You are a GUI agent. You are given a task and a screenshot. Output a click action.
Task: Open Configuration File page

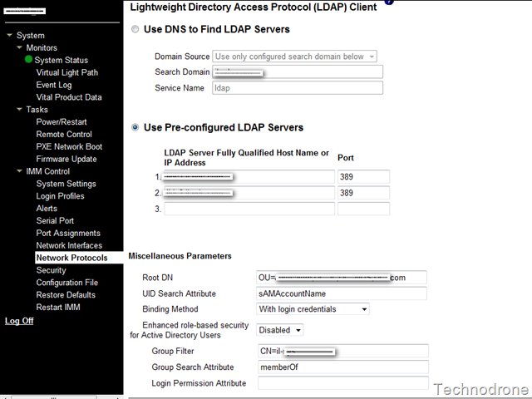[67, 283]
